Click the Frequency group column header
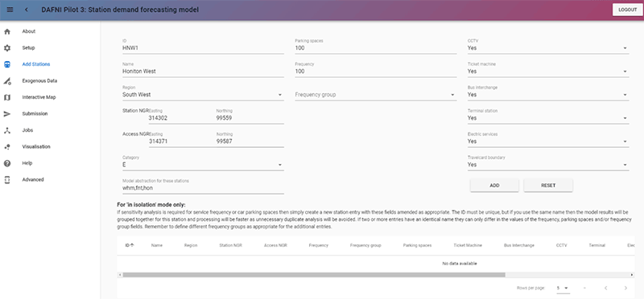The width and height of the screenshot is (644, 299). [365, 245]
